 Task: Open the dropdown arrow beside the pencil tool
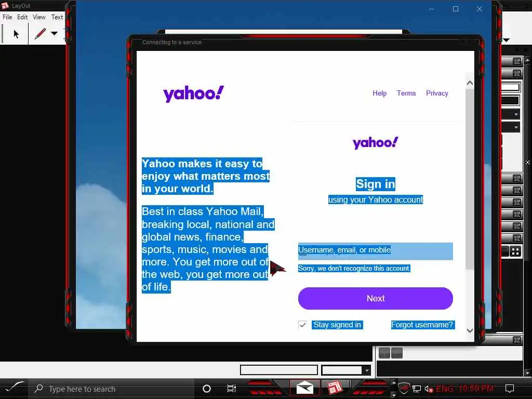[54, 33]
